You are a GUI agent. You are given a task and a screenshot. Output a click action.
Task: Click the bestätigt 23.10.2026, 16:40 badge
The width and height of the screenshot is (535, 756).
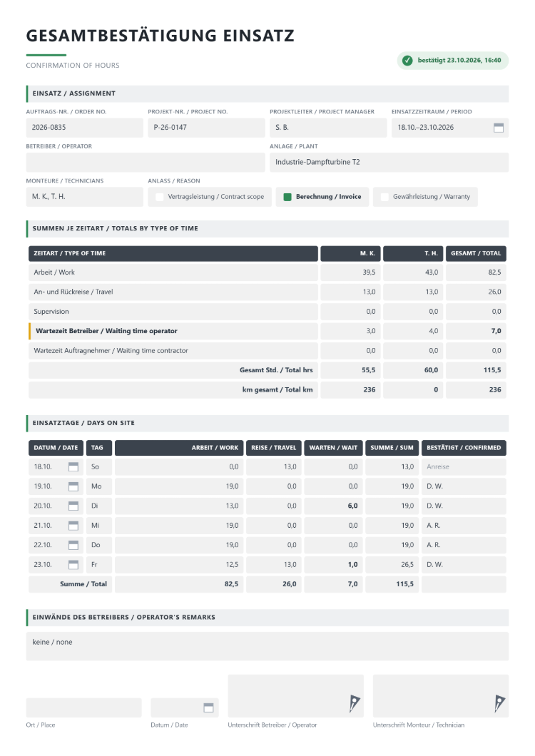click(x=452, y=61)
